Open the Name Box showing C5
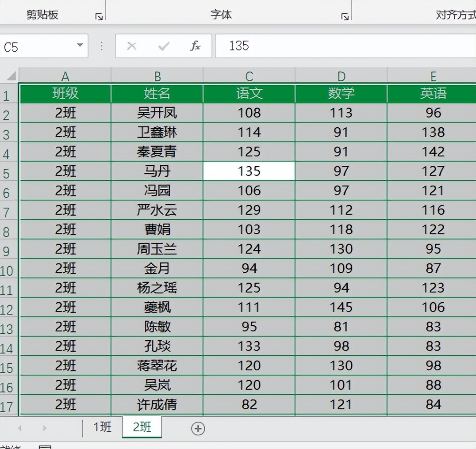476x449 pixels. [x=40, y=46]
